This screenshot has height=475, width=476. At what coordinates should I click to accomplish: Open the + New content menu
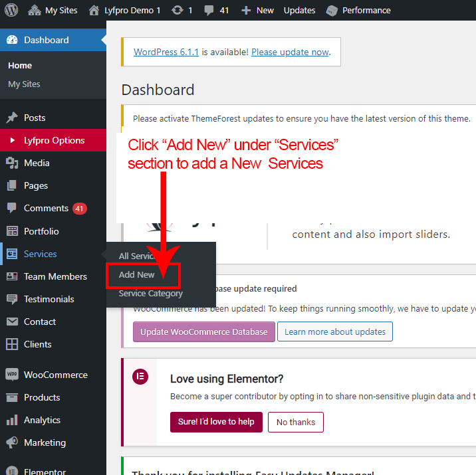click(257, 11)
